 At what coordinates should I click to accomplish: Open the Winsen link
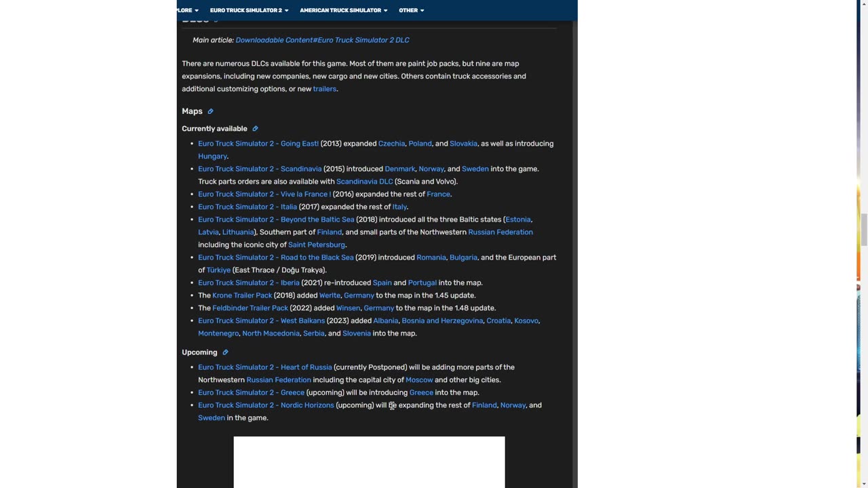tap(348, 308)
